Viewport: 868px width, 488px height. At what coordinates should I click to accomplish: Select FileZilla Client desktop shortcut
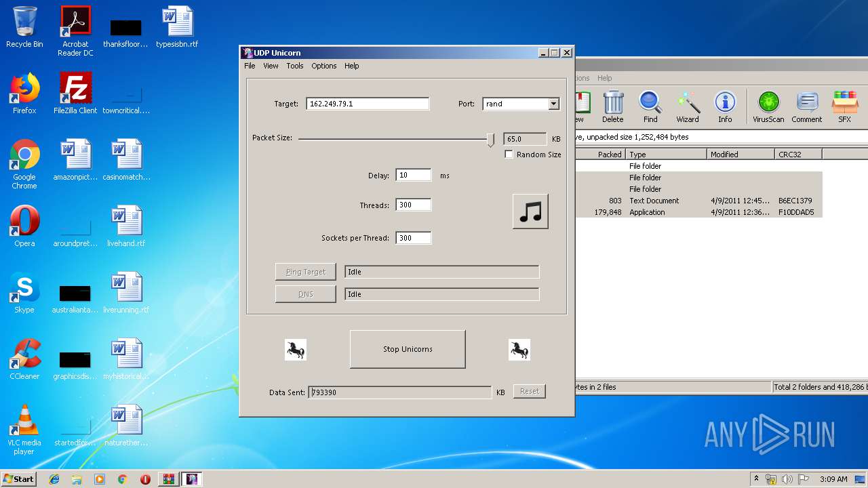[75, 94]
